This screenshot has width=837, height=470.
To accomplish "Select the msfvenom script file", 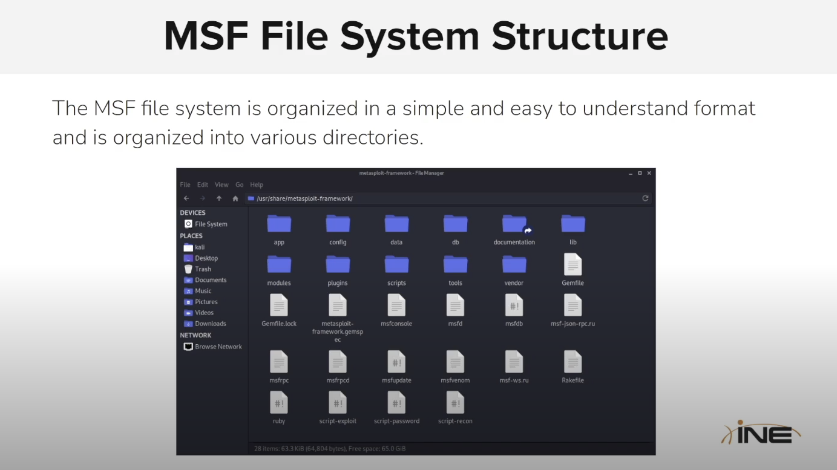I will 455,361.
